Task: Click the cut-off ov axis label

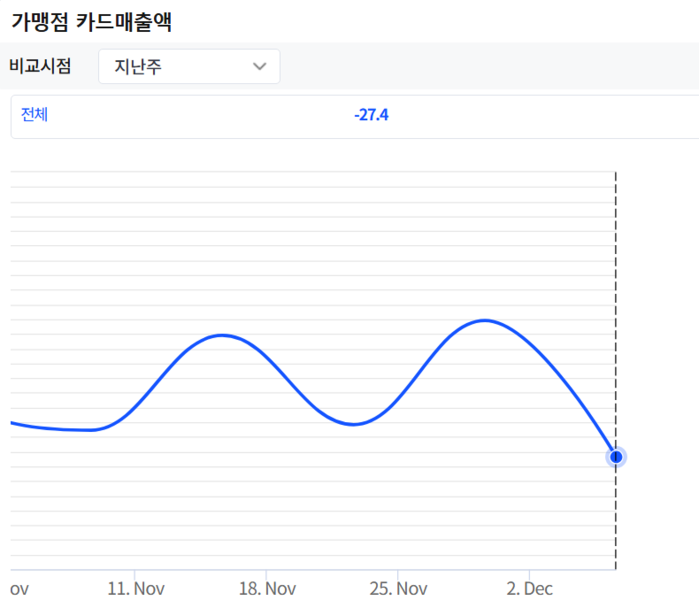Action: point(19,589)
